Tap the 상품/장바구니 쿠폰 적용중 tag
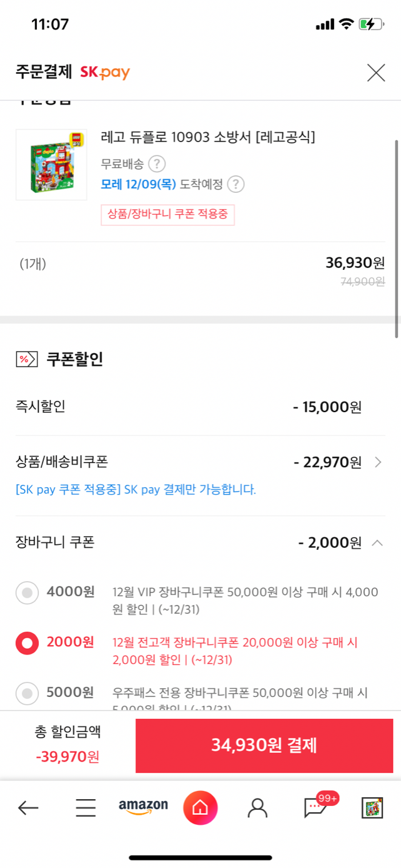The width and height of the screenshot is (401, 868). [x=167, y=215]
